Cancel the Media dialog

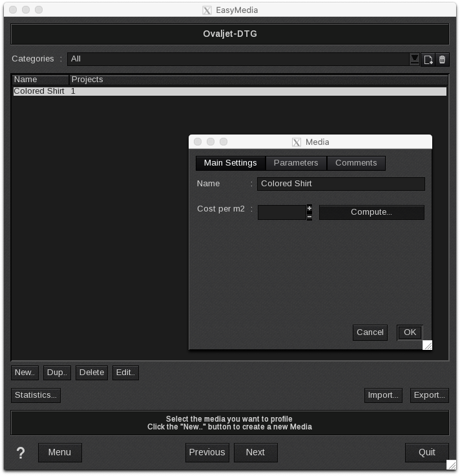click(370, 332)
